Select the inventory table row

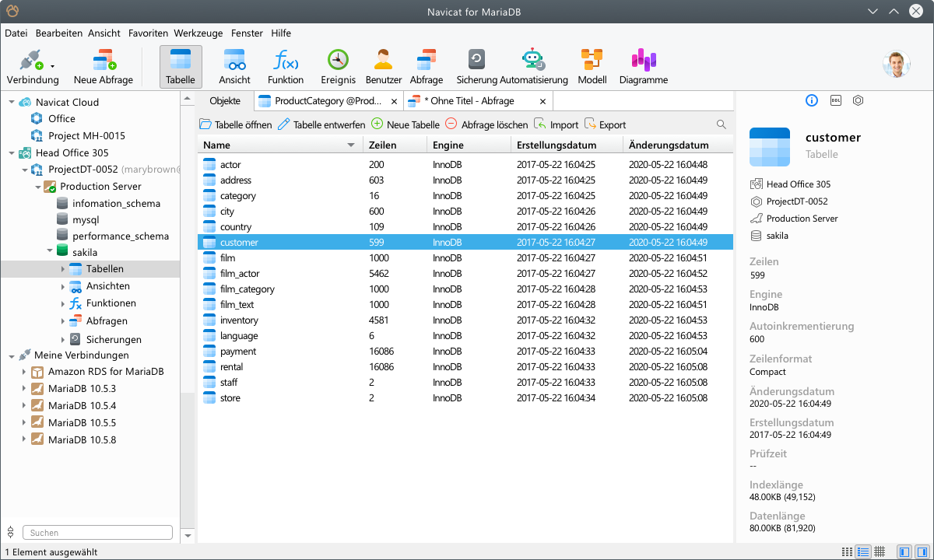(465, 320)
